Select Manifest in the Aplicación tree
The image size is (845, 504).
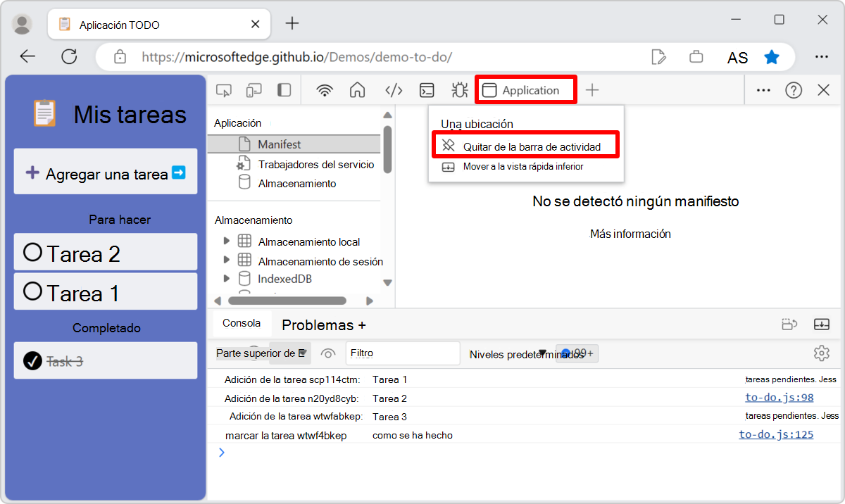294,144
